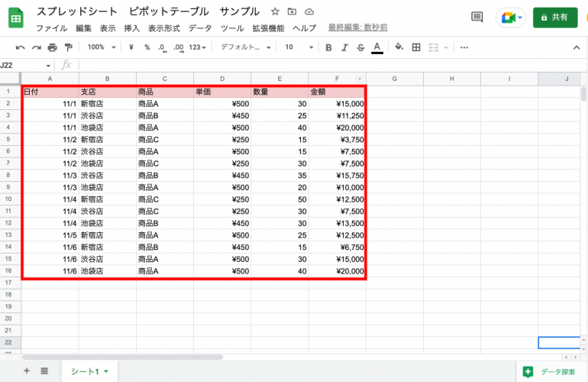Open the fill color bucket tool
This screenshot has width=588, height=382.
tap(398, 47)
